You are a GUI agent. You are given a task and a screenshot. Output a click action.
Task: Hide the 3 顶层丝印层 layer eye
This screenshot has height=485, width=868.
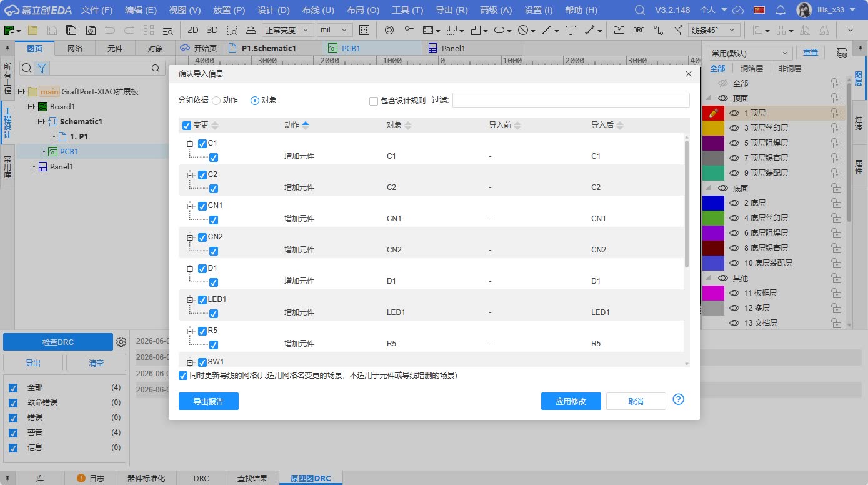coord(734,128)
